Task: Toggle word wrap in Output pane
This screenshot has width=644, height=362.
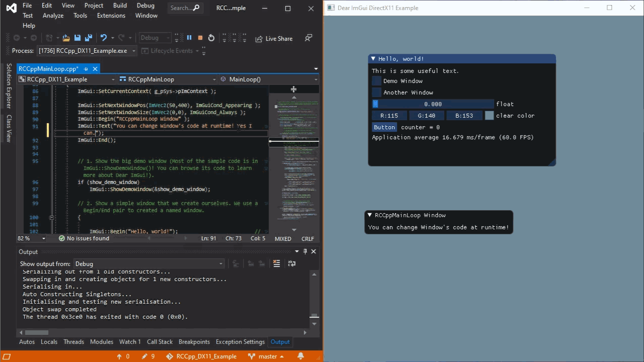Action: pyautogui.click(x=291, y=263)
